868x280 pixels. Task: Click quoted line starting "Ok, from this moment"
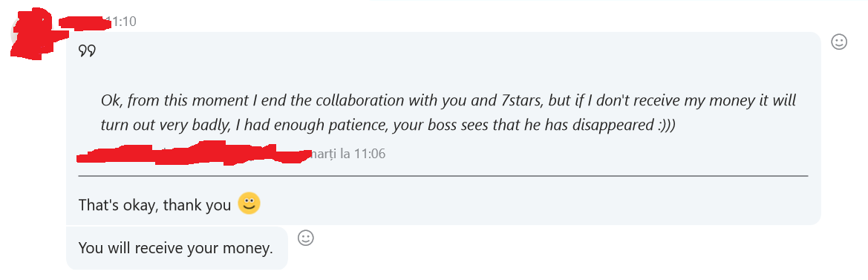pos(448,101)
